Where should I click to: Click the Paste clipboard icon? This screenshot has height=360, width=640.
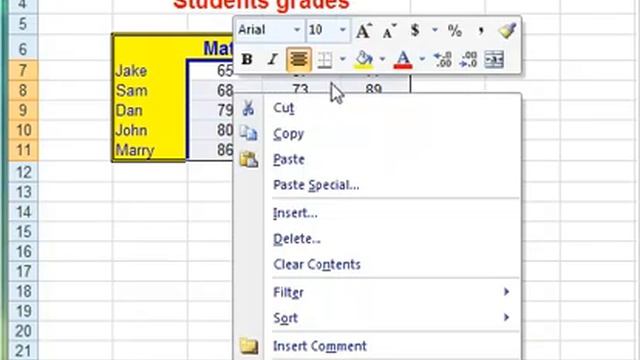coord(249,159)
